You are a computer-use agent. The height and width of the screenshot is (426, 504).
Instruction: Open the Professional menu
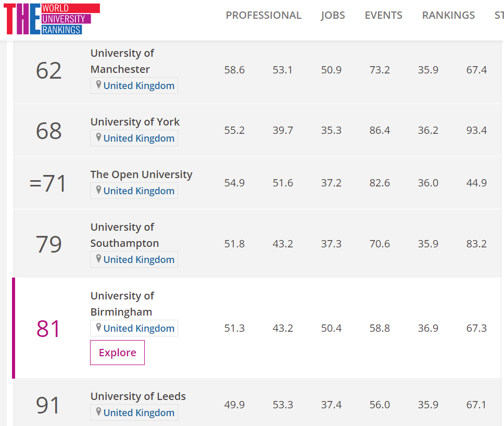pos(263,15)
